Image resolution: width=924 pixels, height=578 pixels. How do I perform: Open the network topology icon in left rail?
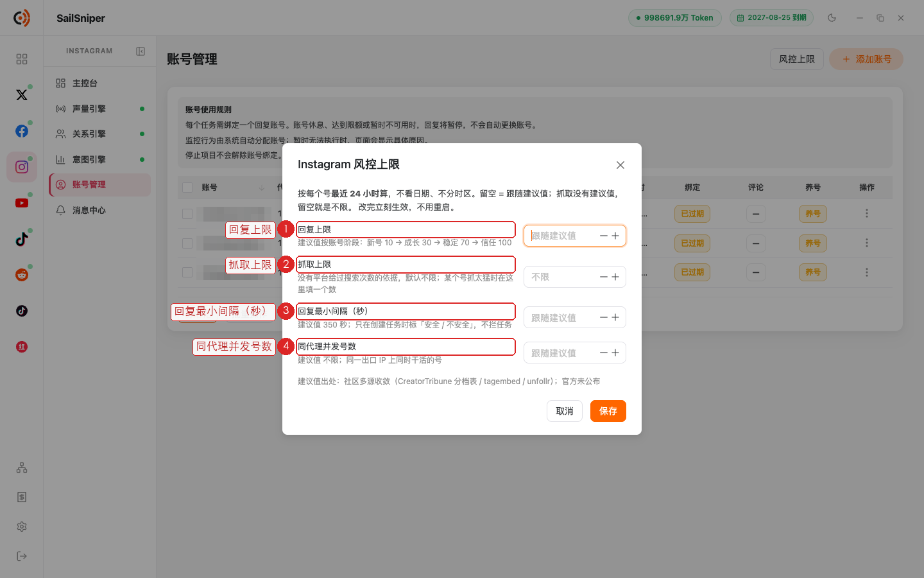(22, 468)
